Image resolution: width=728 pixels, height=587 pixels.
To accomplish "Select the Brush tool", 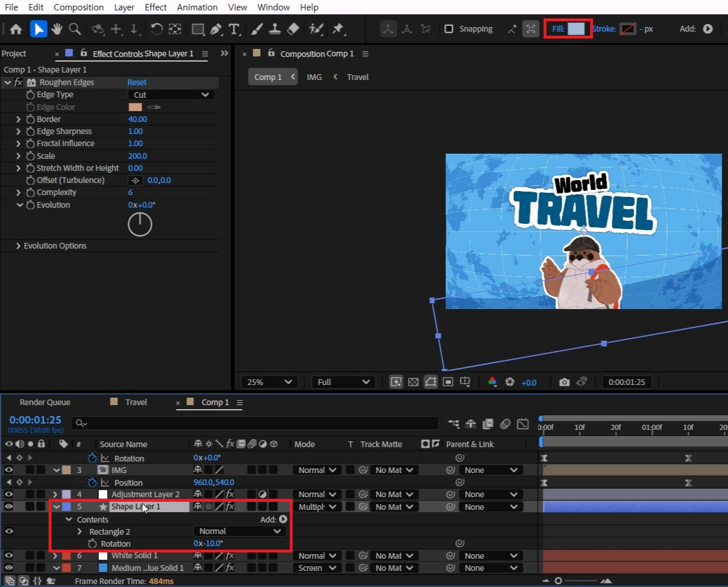I will (x=257, y=29).
